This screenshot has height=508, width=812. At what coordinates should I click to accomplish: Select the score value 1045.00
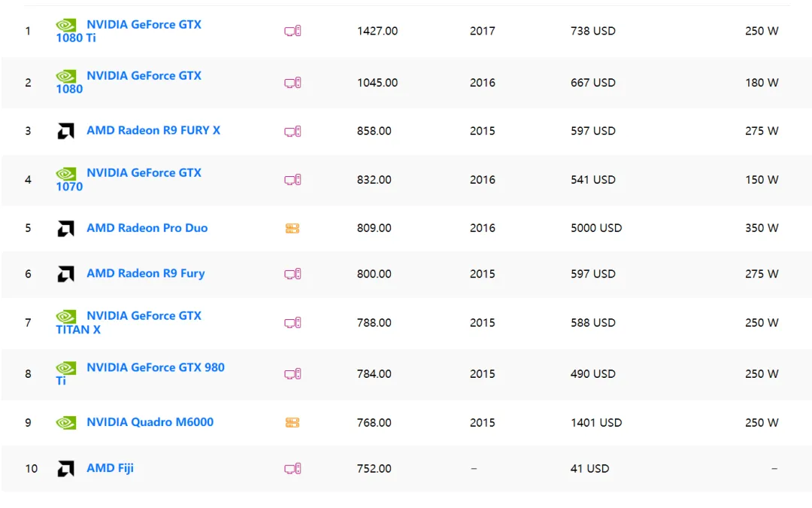(377, 83)
